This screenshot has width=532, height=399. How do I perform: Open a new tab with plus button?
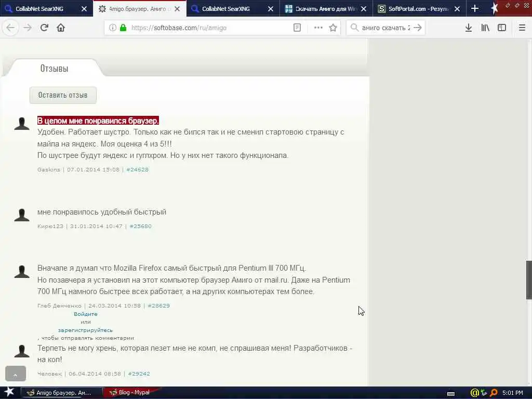(475, 9)
